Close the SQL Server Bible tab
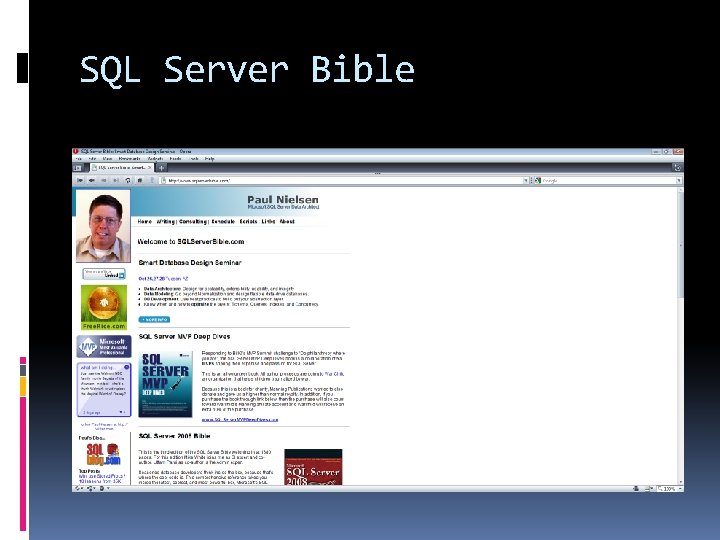This screenshot has height=540, width=720. [149, 168]
